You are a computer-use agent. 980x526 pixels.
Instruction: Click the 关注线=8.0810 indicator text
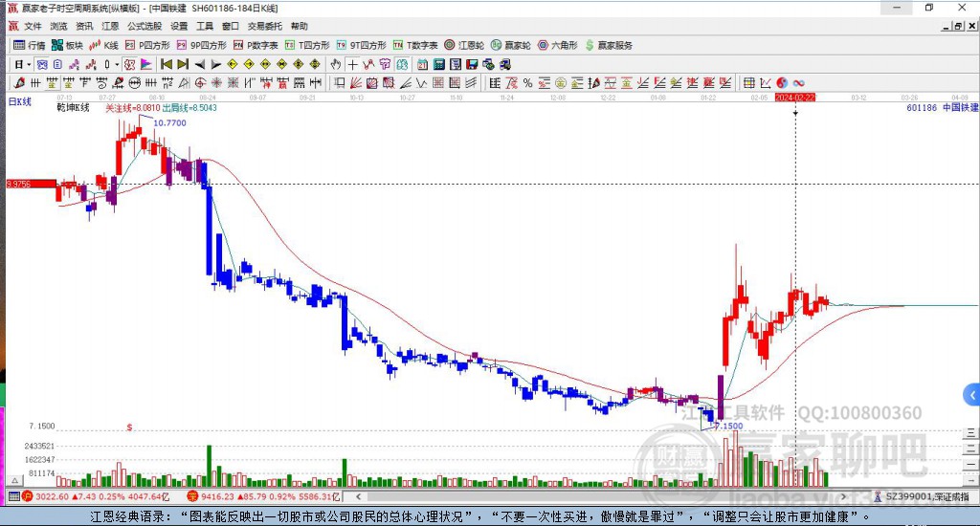[132, 107]
